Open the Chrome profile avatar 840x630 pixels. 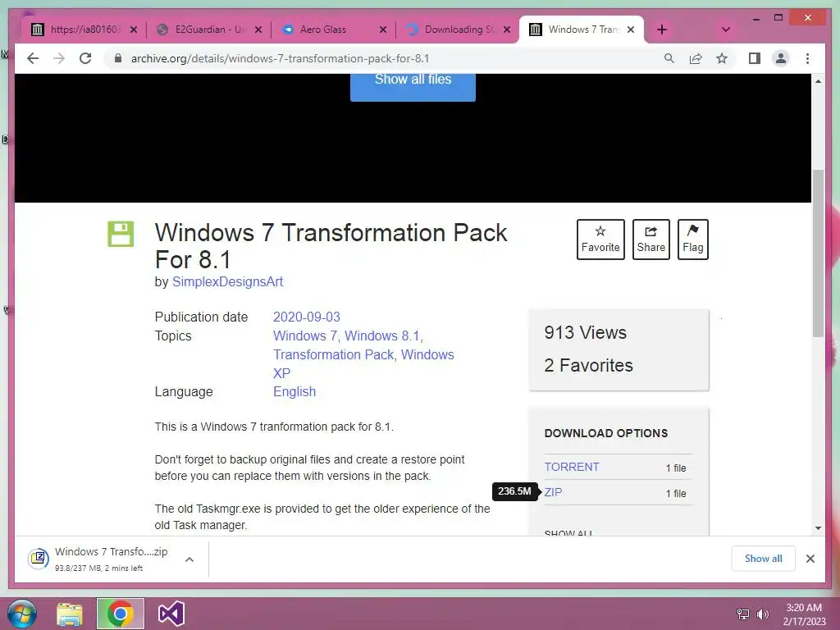(781, 58)
